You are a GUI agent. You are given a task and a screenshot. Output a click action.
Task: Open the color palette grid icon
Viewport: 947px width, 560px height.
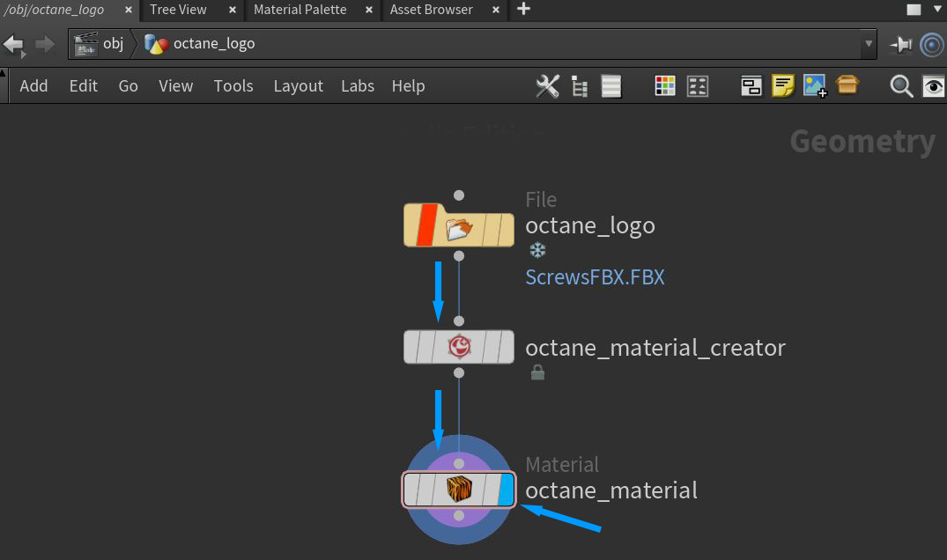click(x=665, y=85)
